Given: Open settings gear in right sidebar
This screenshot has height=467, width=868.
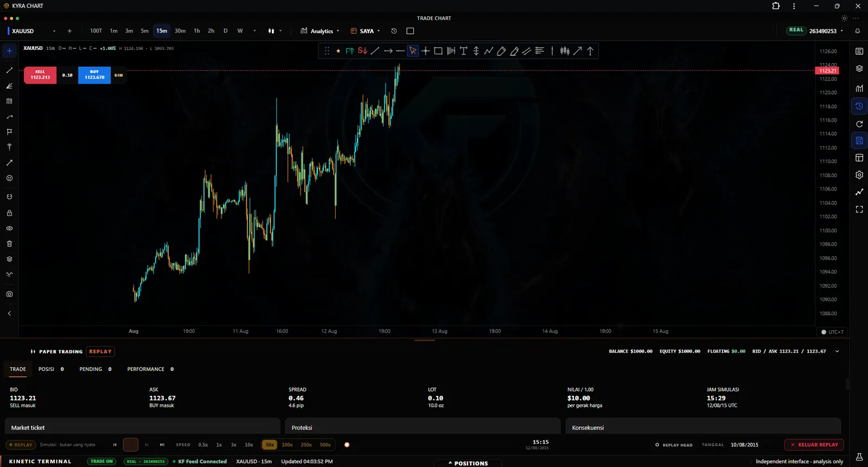Looking at the screenshot, I should pos(859,175).
